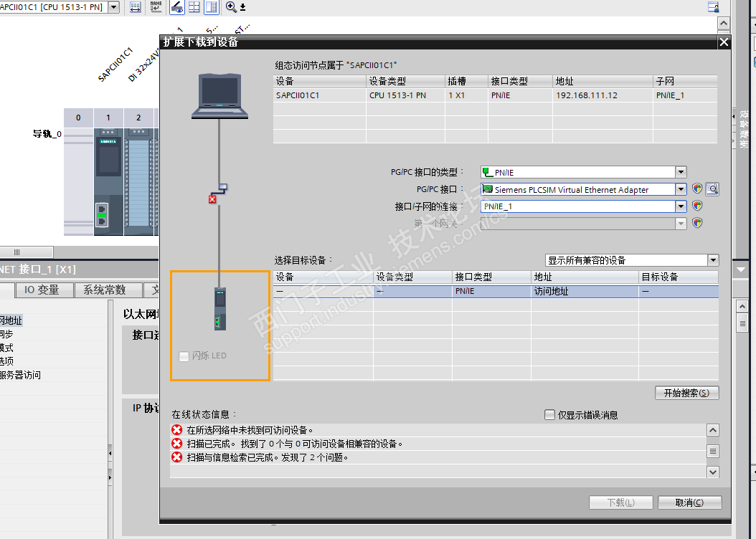Click the up arrow of the device view vertical scrollbar
The height and width of the screenshot is (539, 756).
point(724,23)
